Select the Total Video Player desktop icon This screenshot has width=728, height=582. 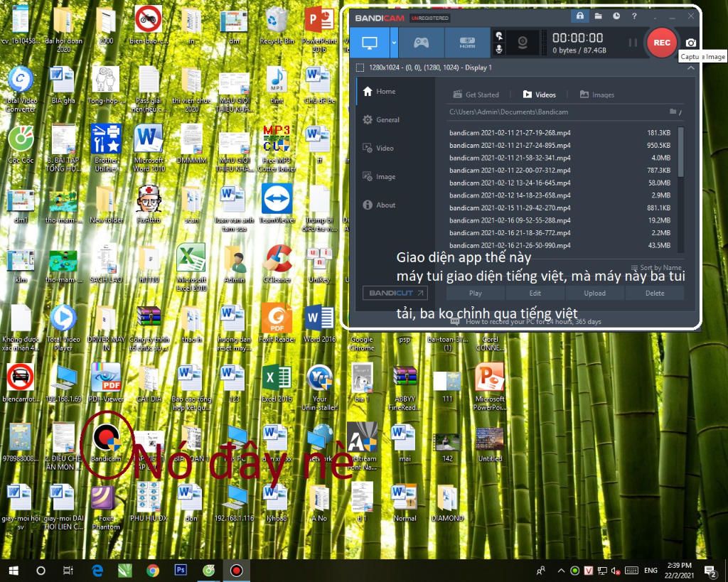pyautogui.click(x=63, y=327)
